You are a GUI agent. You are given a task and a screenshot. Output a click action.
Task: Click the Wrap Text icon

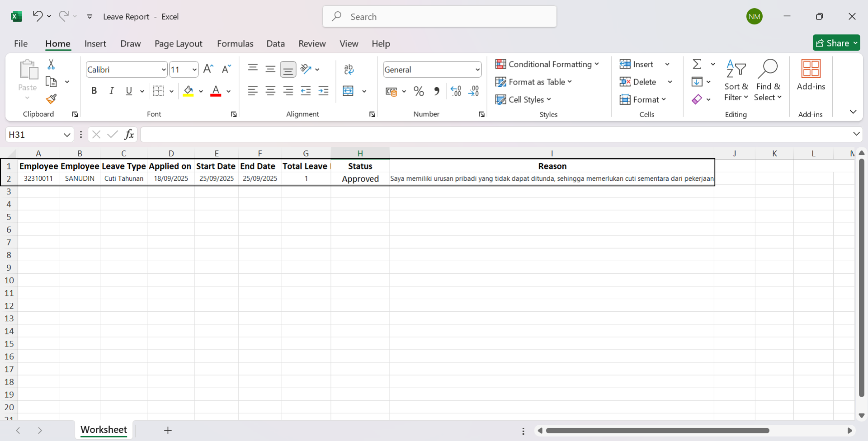point(349,69)
